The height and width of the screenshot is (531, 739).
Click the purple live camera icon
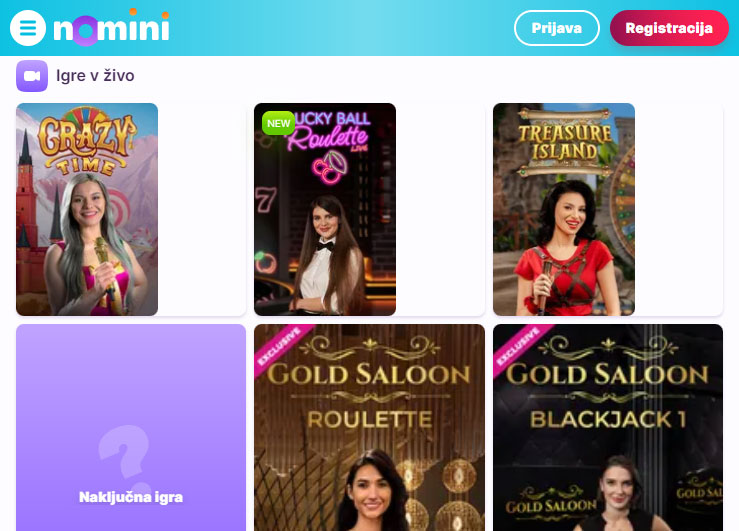coord(32,76)
